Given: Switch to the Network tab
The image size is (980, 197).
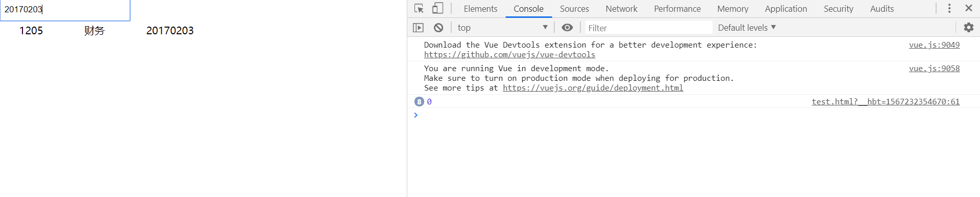Looking at the screenshot, I should coord(621,9).
